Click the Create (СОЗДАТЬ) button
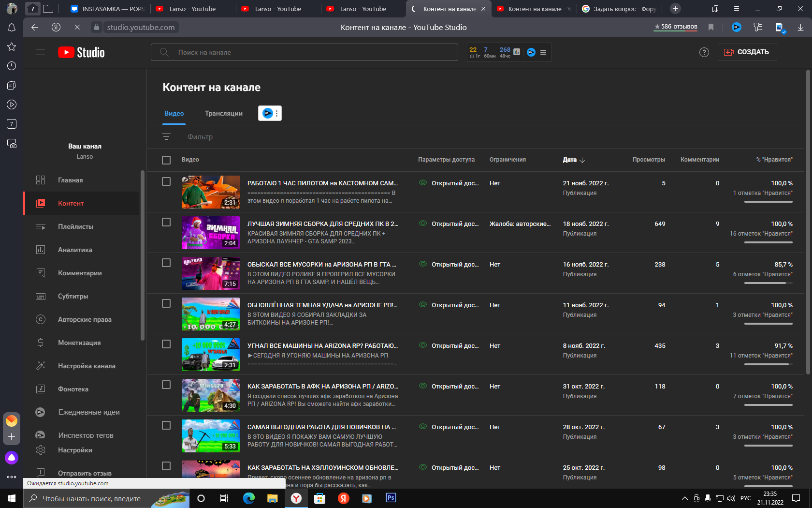 pos(747,52)
